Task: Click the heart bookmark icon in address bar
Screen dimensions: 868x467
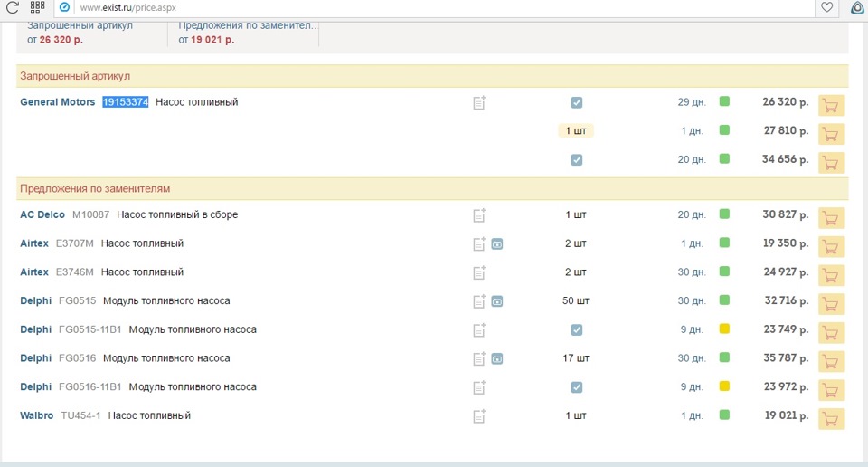Action: click(826, 7)
